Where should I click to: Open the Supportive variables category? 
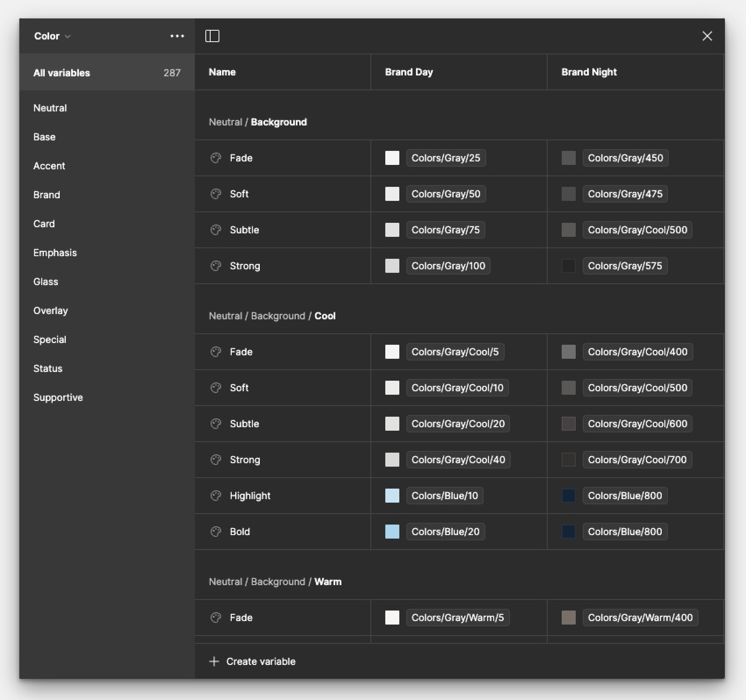click(x=58, y=397)
